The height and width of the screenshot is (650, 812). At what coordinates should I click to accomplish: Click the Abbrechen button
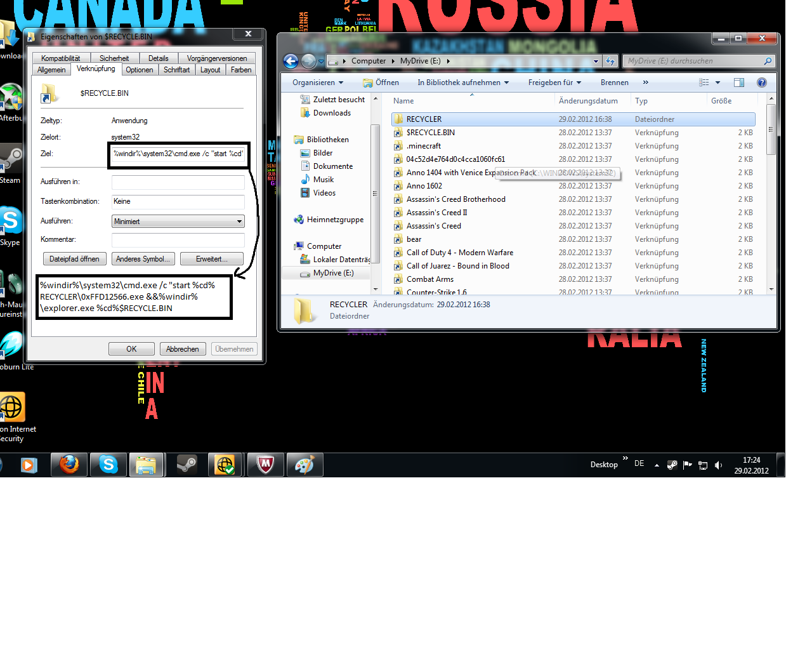point(183,349)
